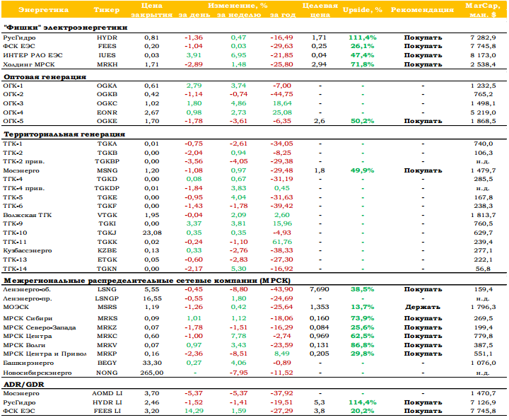Click the ticker 'MSNG'
The height and width of the screenshot is (420, 509).
[107, 170]
